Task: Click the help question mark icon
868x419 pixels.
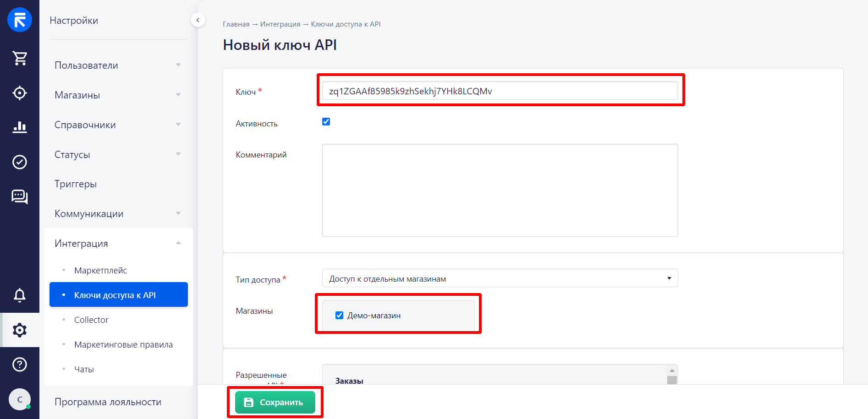Action: point(20,365)
